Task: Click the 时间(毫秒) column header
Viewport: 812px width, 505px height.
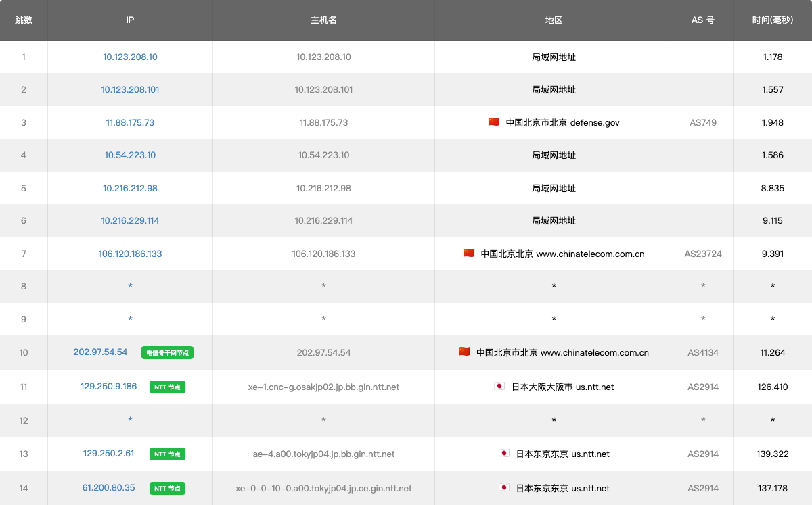Action: point(772,20)
